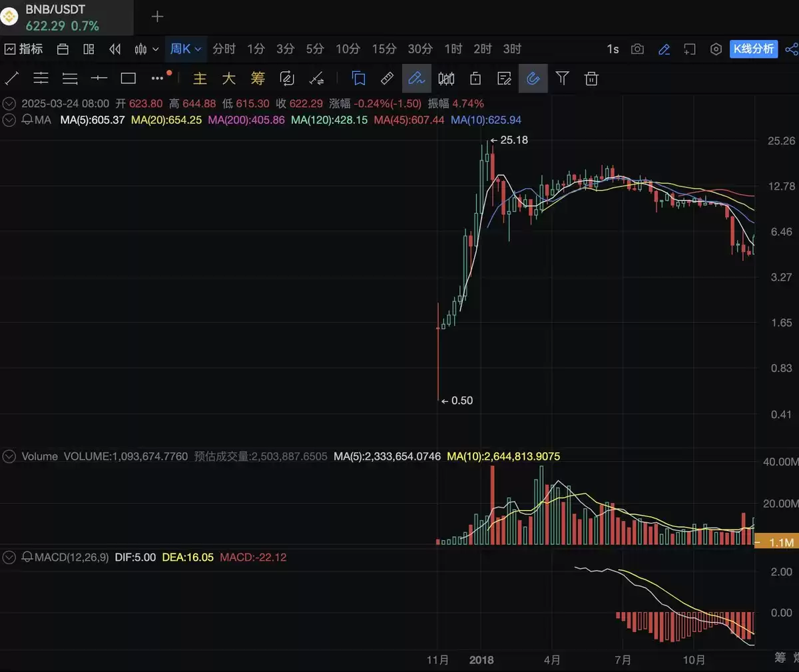The image size is (799, 672).
Task: Open the multi-chart layout icon
Action: 89,49
